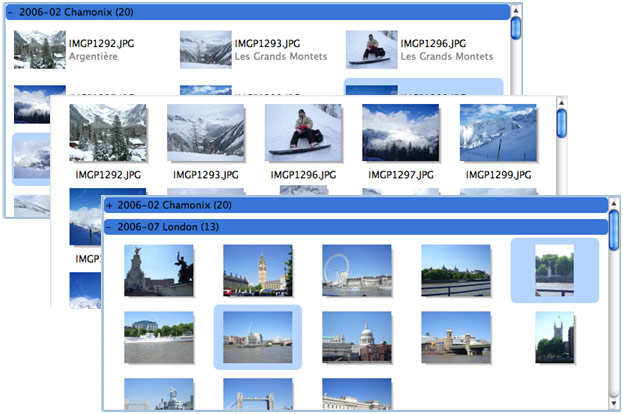Select the white colonnade building photo in bottom row
This screenshot has height=414, width=623.
coord(357,394)
